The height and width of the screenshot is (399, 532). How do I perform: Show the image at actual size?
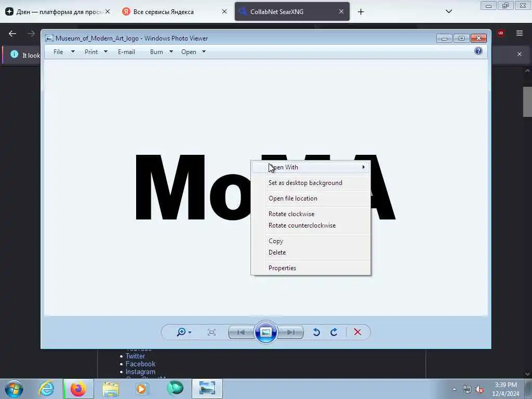tap(211, 332)
